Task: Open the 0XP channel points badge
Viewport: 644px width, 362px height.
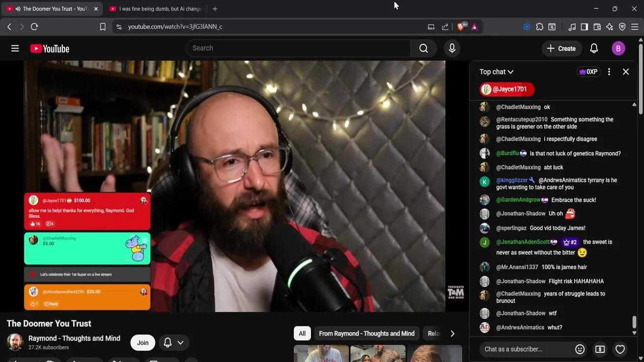Action: (588, 72)
